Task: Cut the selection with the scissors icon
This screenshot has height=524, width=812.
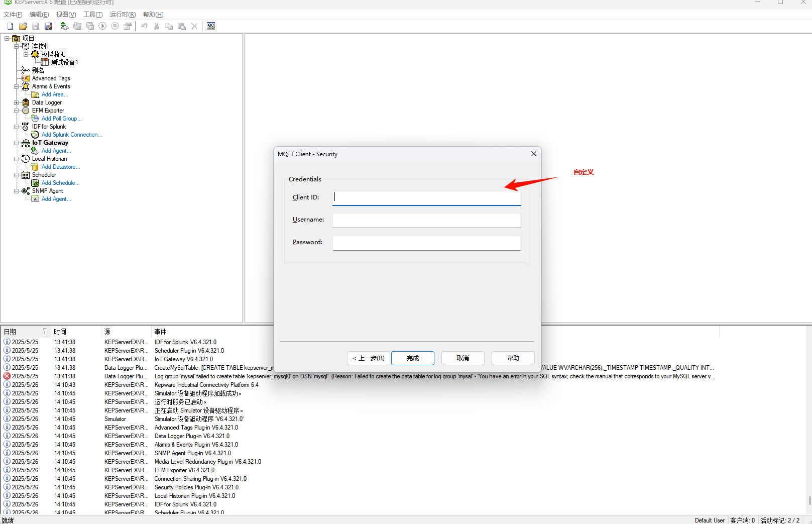Action: (156, 26)
